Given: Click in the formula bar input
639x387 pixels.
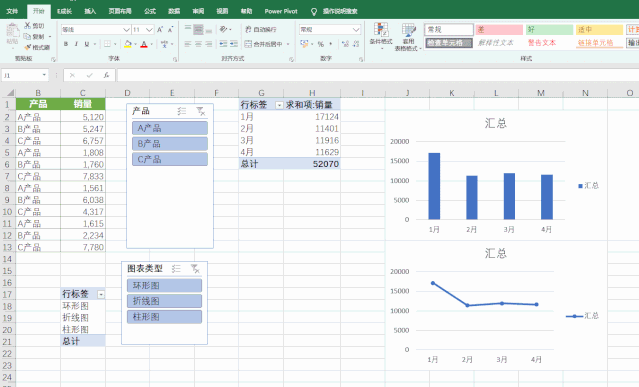Looking at the screenshot, I should pos(378,75).
